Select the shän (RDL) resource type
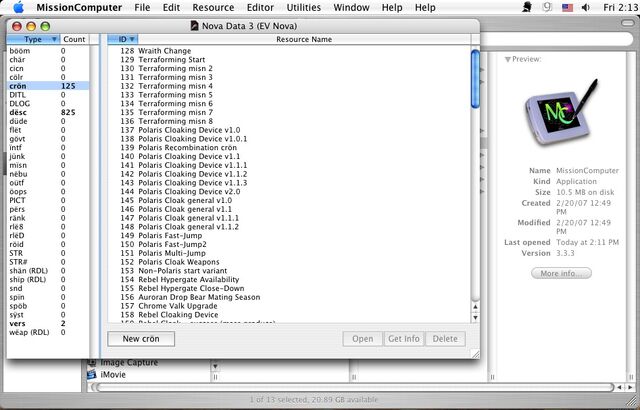 pos(48,270)
